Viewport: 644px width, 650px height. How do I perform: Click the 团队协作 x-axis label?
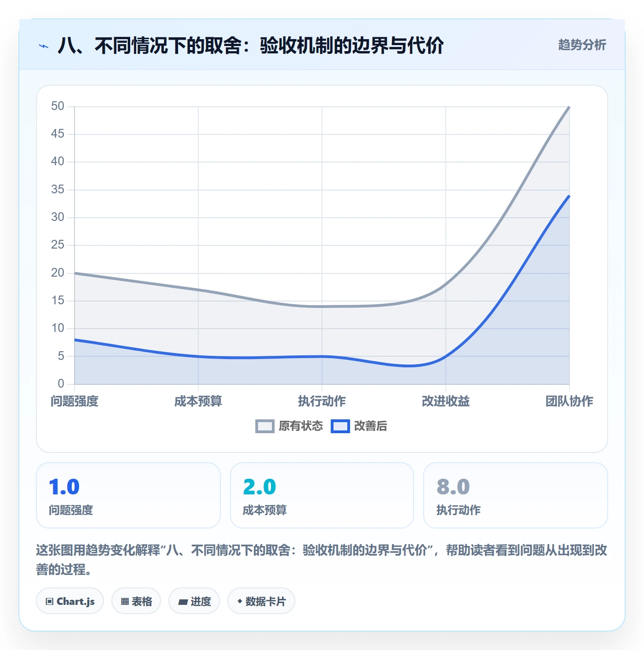(x=569, y=401)
